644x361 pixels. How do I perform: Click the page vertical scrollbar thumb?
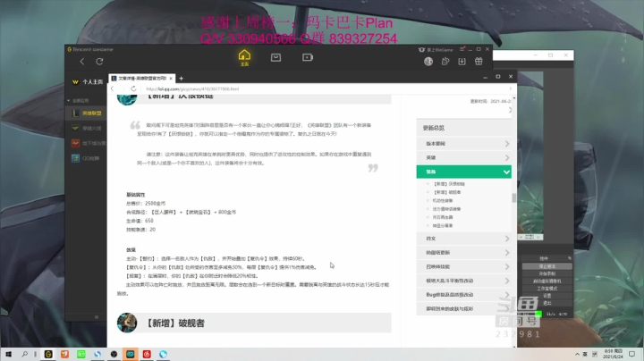513,197
